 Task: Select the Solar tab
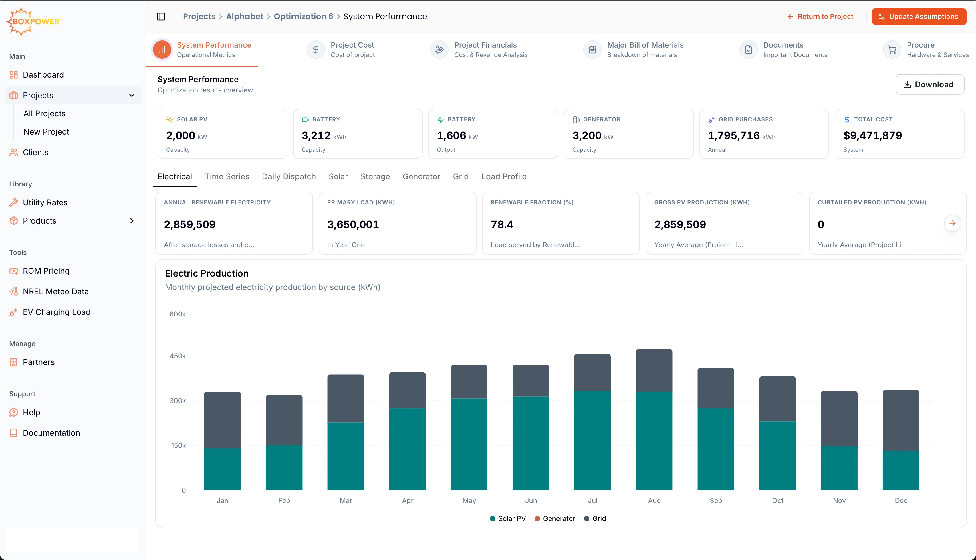click(x=338, y=176)
